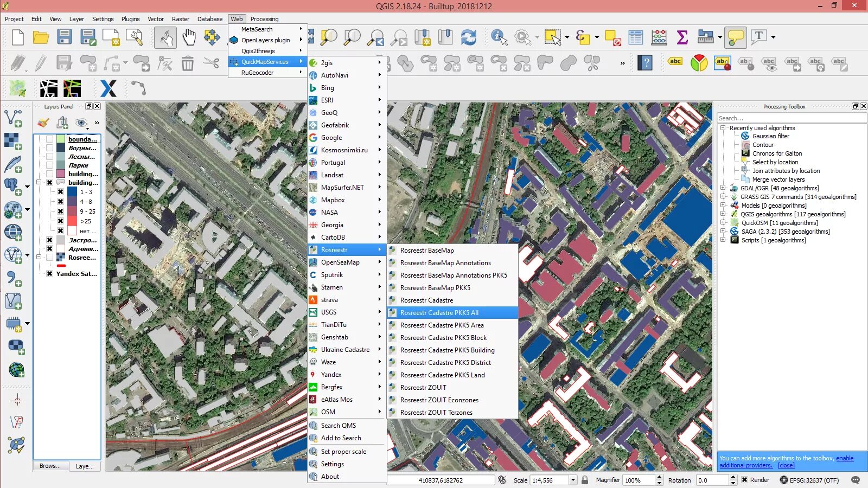This screenshot has width=868, height=488.
Task: Click the [close] link in toolbox notice
Action: [786, 465]
